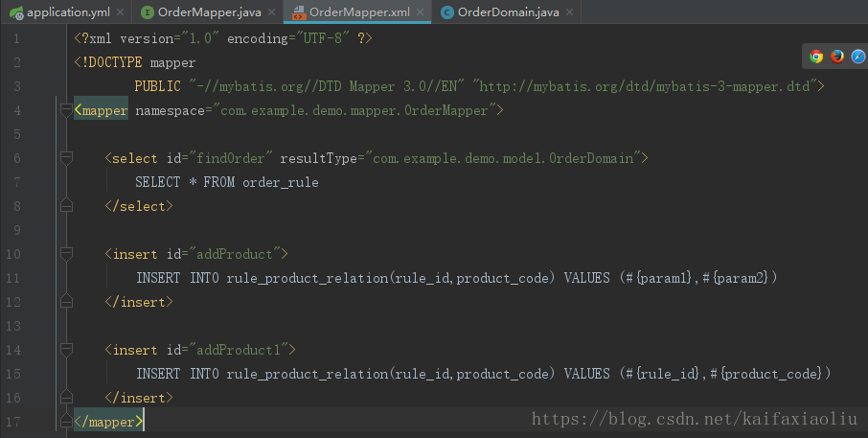The height and width of the screenshot is (438, 868).
Task: Click the namespace value com.example.demo.mapper.OrderMapper
Action: 354,110
